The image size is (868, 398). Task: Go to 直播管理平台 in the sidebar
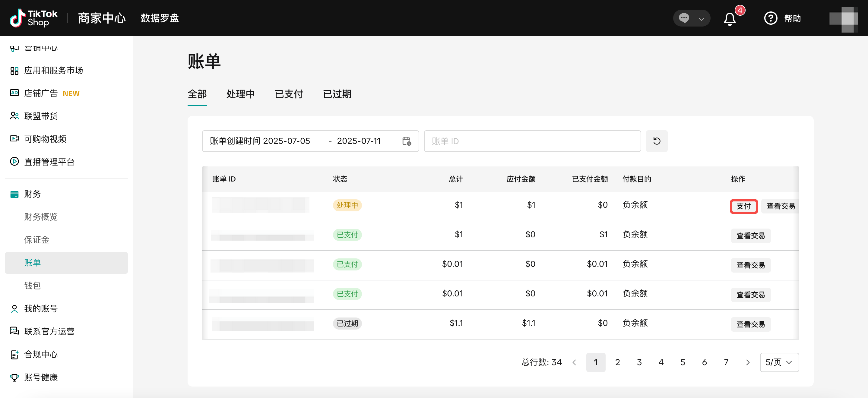point(49,162)
